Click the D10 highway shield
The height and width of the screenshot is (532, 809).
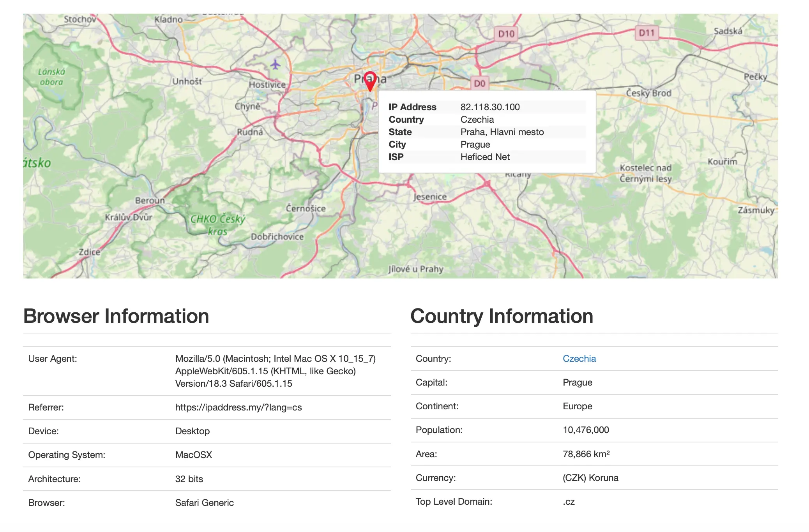pos(506,34)
